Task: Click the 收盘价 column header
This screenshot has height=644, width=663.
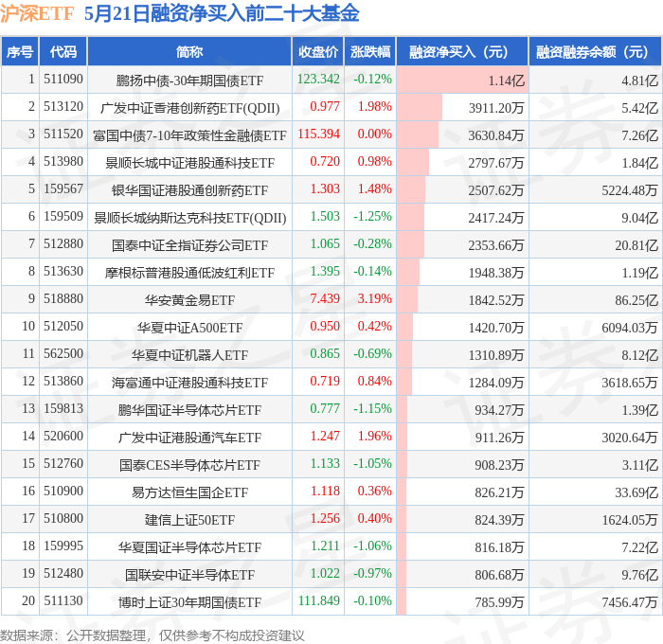Action: click(x=318, y=51)
